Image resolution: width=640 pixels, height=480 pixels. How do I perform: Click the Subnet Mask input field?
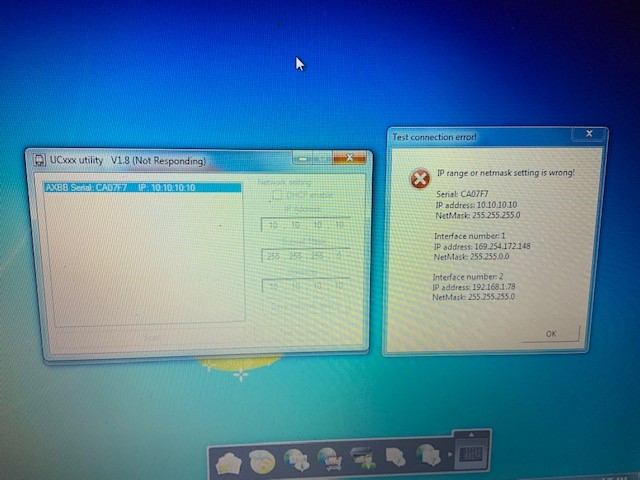[305, 256]
